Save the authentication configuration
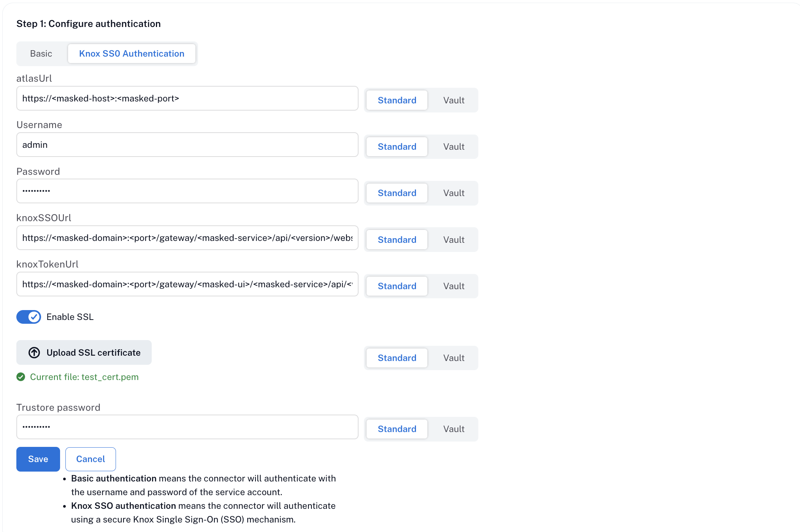Image resolution: width=800 pixels, height=532 pixels. (x=38, y=459)
